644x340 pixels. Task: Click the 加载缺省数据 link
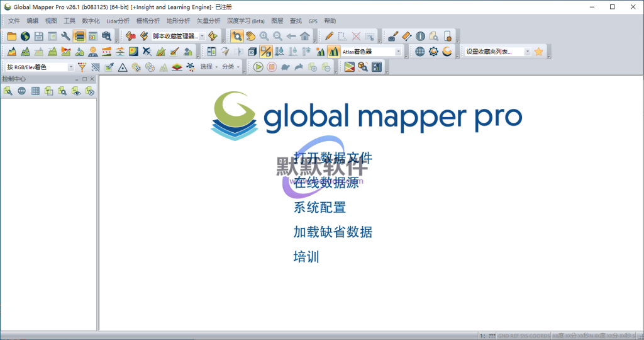pyautogui.click(x=333, y=232)
